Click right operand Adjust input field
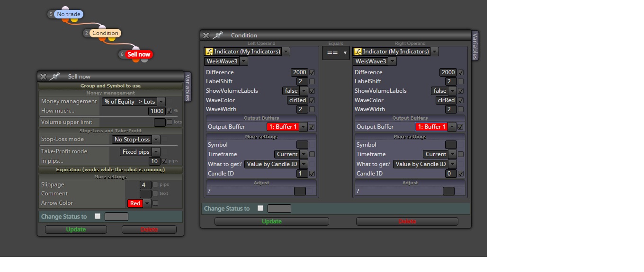Viewport: 644px width, 272px height. (448, 191)
